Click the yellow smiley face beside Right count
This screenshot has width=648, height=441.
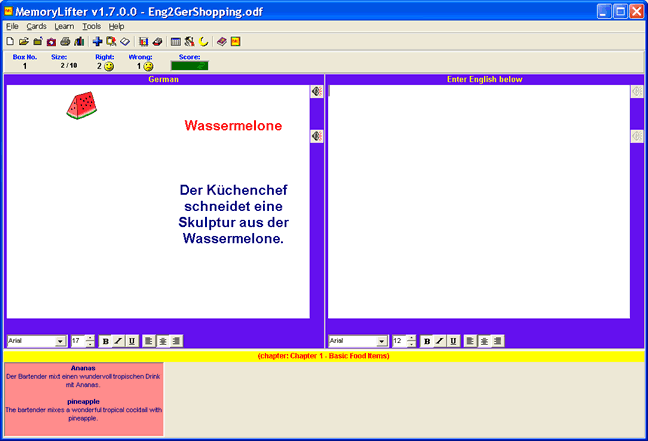[x=109, y=66]
